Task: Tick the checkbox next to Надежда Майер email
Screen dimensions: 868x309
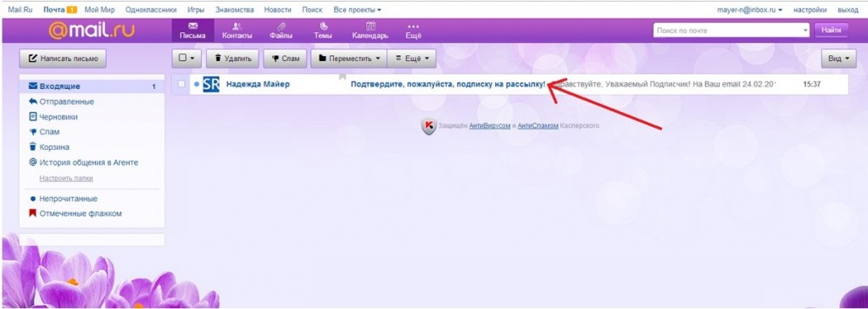Action: pos(181,85)
